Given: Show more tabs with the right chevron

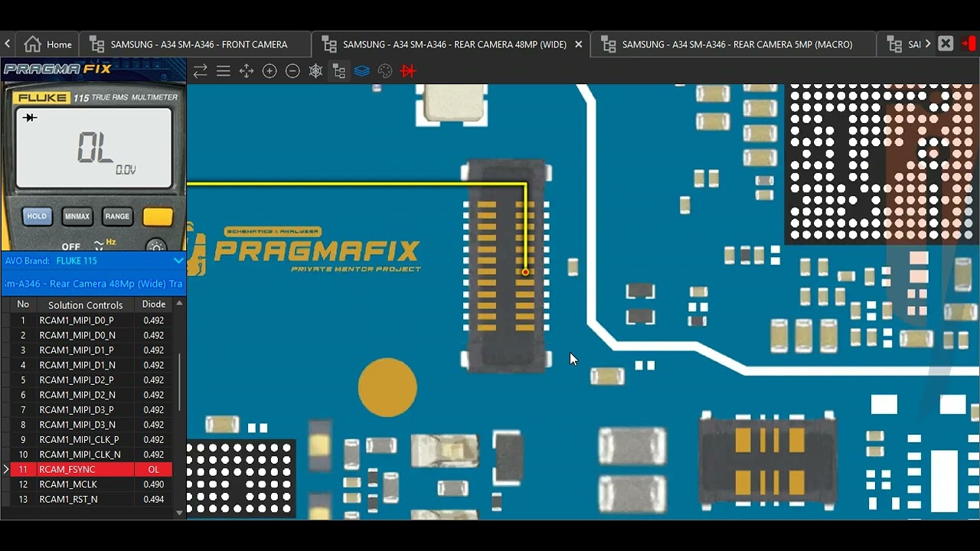Looking at the screenshot, I should pyautogui.click(x=928, y=44).
